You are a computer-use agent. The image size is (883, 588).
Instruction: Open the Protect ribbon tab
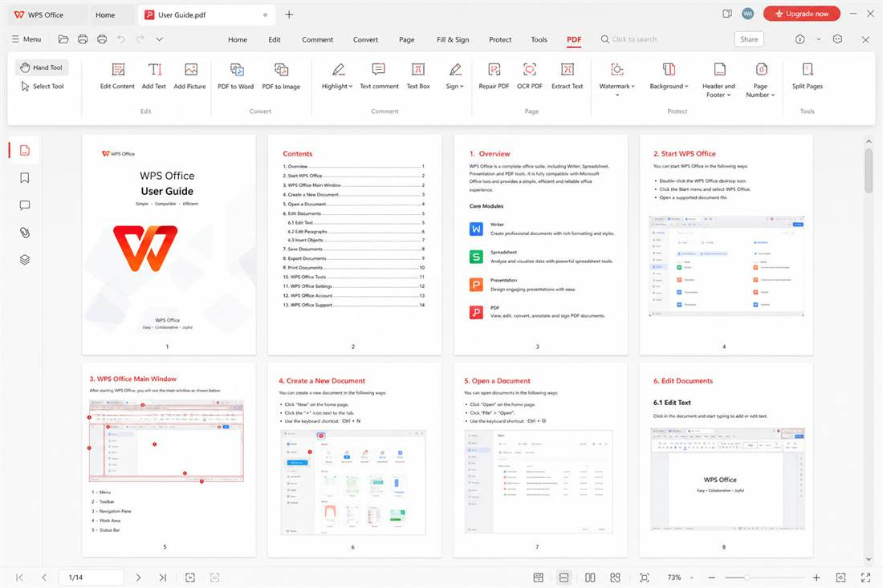(x=500, y=39)
